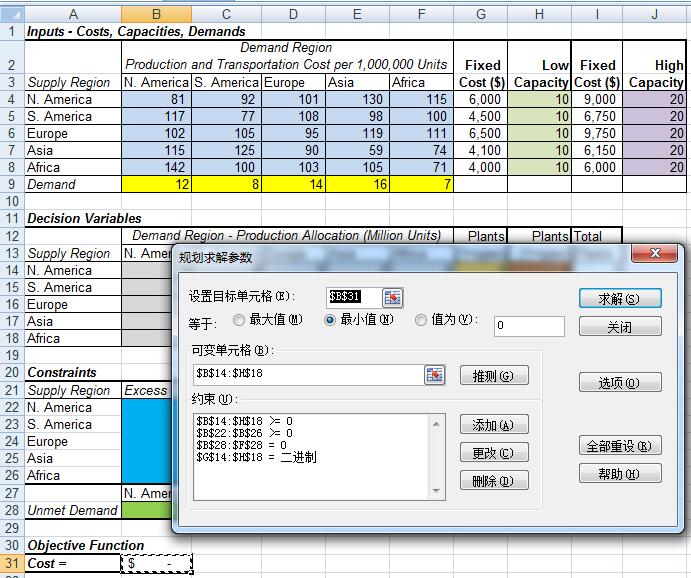
Task: Open Solver 选项 (Options) button
Action: tap(619, 383)
